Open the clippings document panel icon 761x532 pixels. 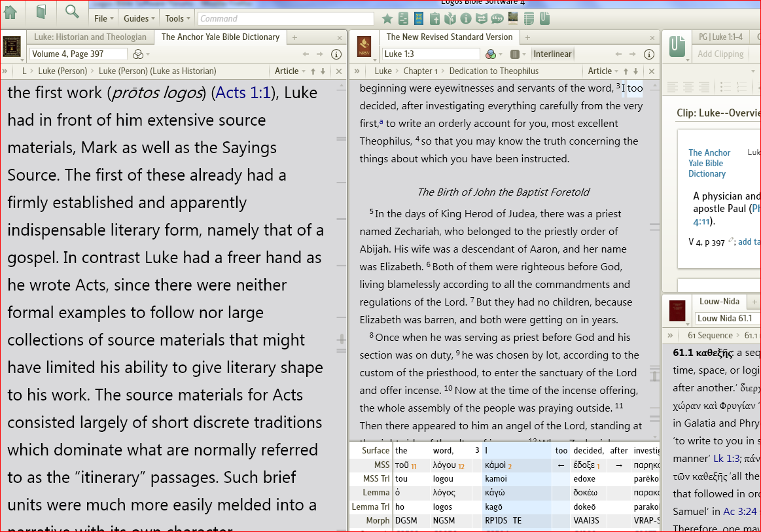point(677,47)
